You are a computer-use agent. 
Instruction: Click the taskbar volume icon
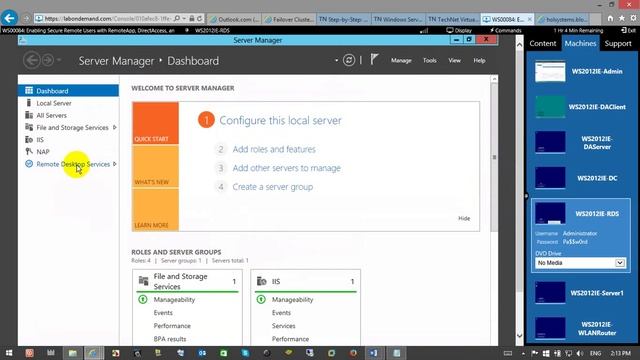point(580,353)
